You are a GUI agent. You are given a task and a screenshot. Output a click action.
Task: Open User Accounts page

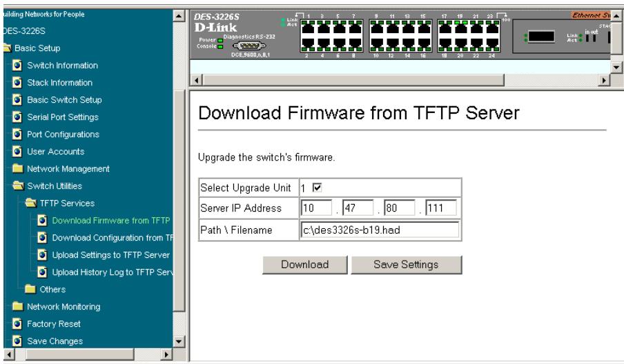click(56, 152)
